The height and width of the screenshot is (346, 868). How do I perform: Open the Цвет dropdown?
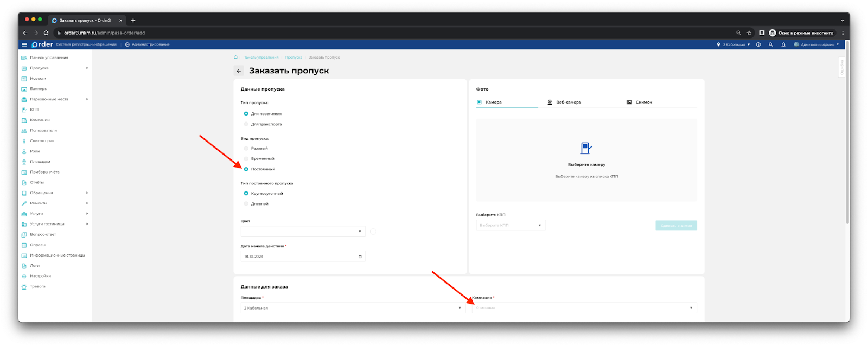coord(303,232)
